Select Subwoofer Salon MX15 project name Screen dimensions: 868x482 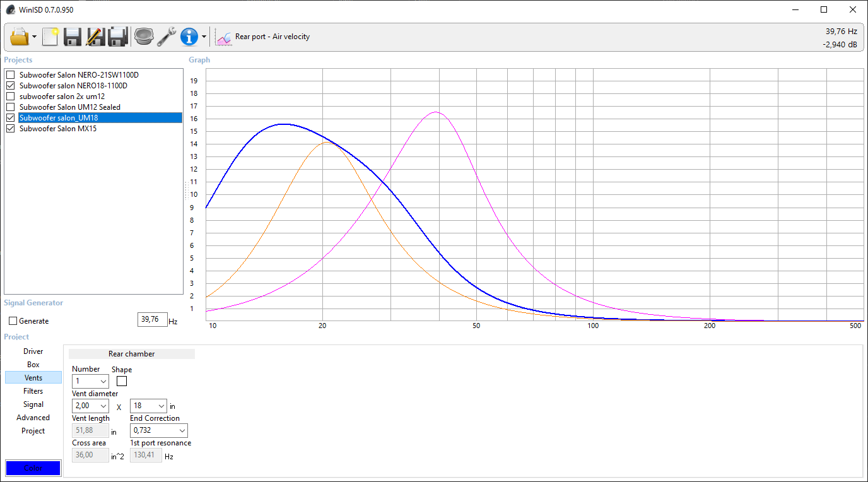coord(58,129)
